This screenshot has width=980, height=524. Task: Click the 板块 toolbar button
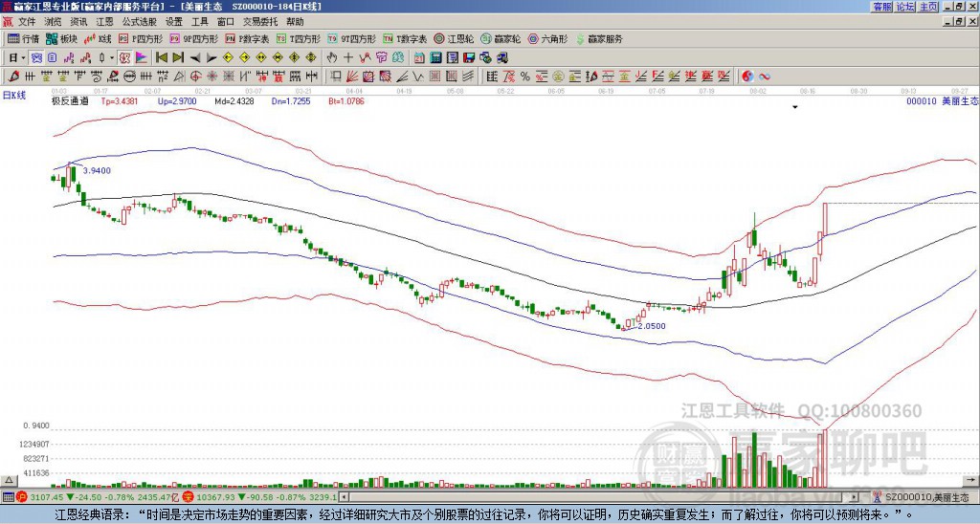(x=62, y=38)
